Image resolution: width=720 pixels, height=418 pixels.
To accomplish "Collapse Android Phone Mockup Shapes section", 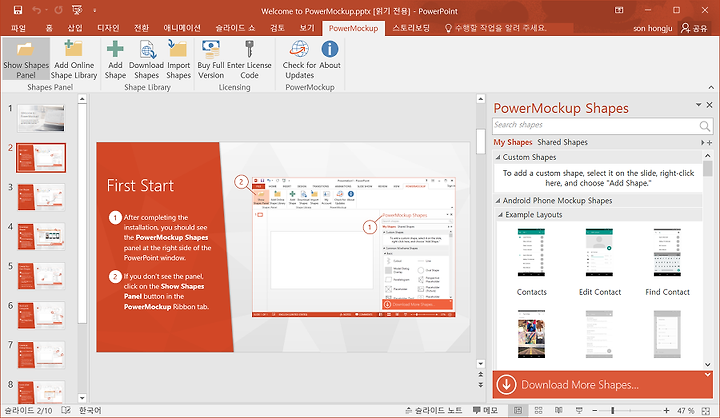I will pyautogui.click(x=498, y=201).
